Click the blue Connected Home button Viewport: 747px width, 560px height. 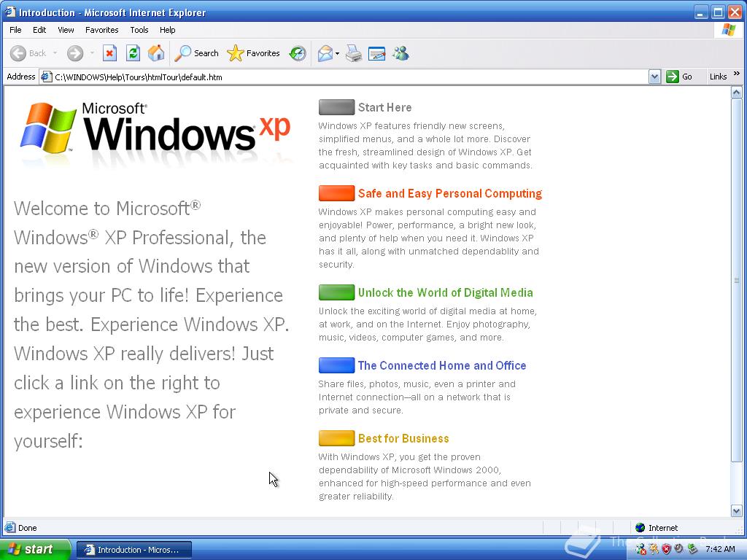pos(336,365)
